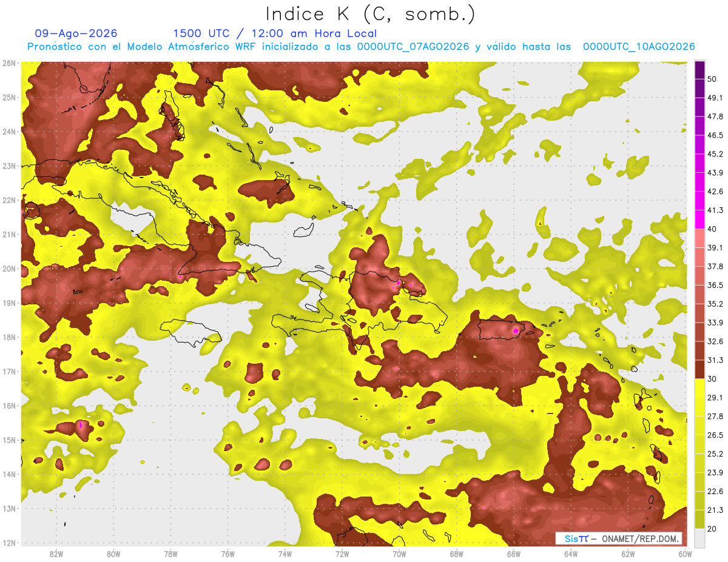Click the "0000UTC_10AGO2026" valid-until time

(x=639, y=47)
